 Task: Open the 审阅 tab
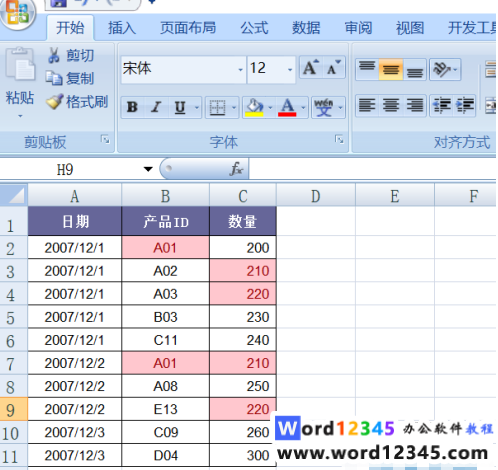tap(358, 28)
